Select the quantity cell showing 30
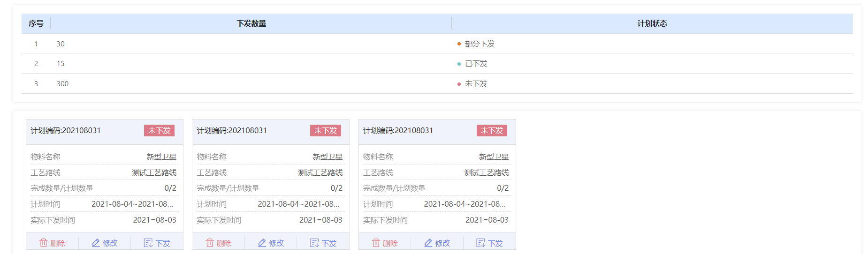868x254 pixels. (61, 44)
